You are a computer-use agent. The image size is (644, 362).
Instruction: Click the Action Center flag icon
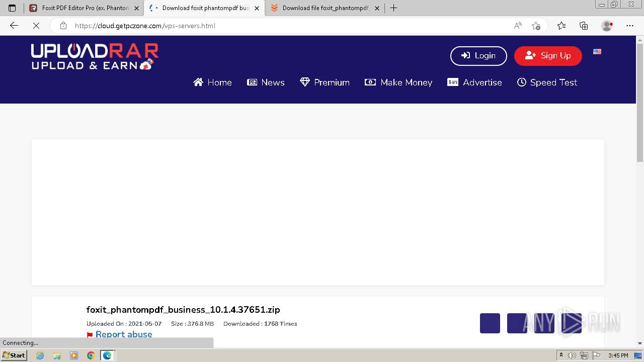pos(596,355)
